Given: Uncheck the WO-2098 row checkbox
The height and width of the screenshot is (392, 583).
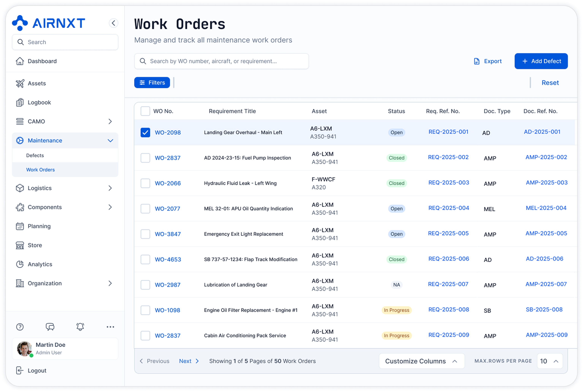Looking at the screenshot, I should click(x=145, y=133).
